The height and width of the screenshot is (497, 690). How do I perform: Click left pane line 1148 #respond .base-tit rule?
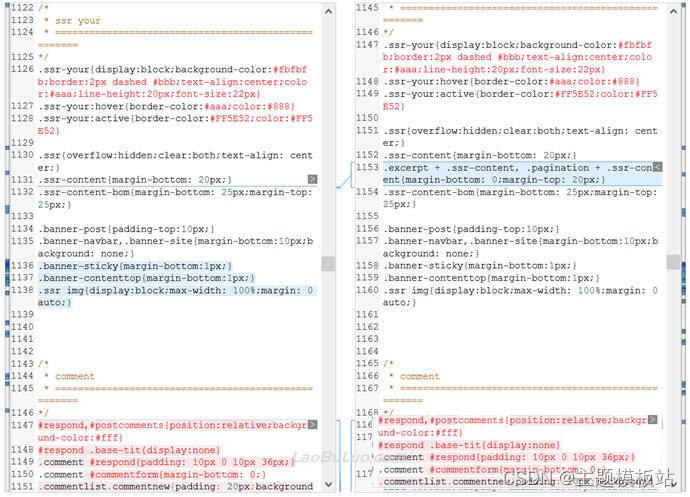click(x=129, y=450)
